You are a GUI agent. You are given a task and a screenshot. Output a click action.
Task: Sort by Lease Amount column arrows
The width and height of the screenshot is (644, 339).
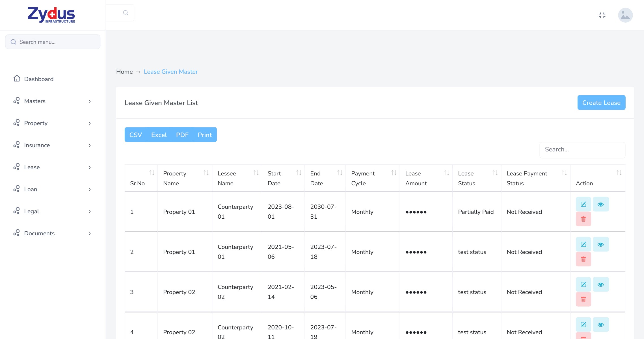[447, 173]
